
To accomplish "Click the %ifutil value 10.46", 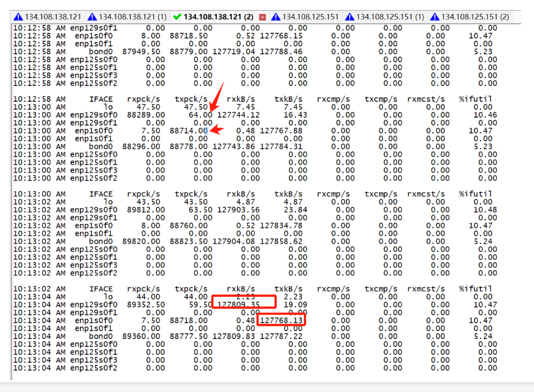I will tap(485, 115).
